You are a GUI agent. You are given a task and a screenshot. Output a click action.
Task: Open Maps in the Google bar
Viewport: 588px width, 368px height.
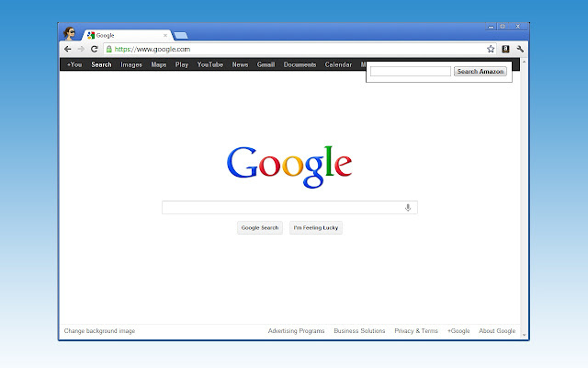coord(159,64)
